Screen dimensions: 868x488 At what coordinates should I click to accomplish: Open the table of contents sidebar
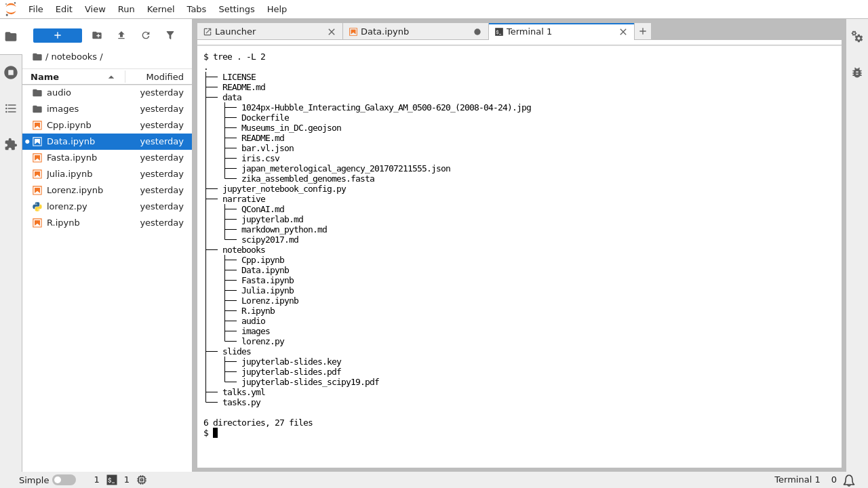11,108
